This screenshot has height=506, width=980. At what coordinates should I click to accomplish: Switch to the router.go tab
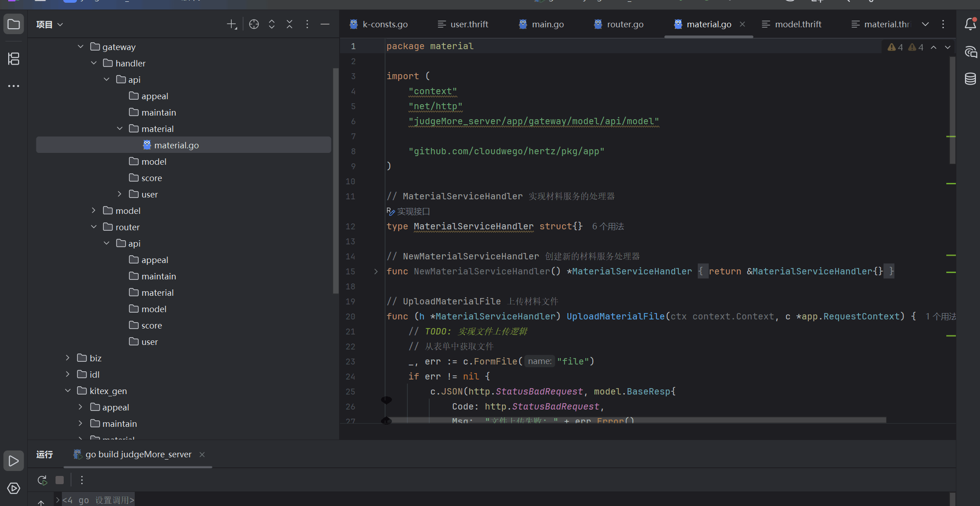click(625, 24)
